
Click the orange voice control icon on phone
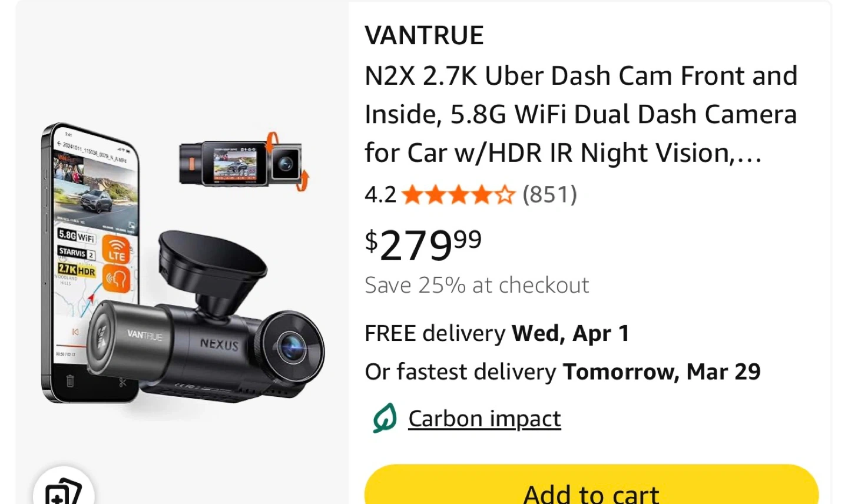click(x=117, y=277)
